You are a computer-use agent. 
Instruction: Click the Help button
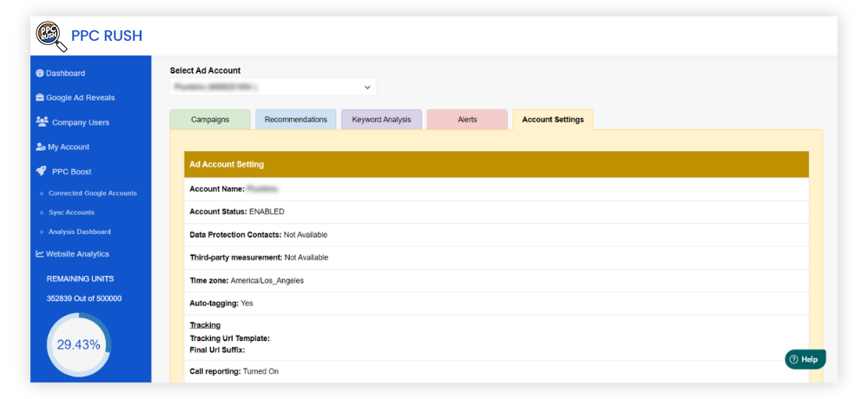806,359
